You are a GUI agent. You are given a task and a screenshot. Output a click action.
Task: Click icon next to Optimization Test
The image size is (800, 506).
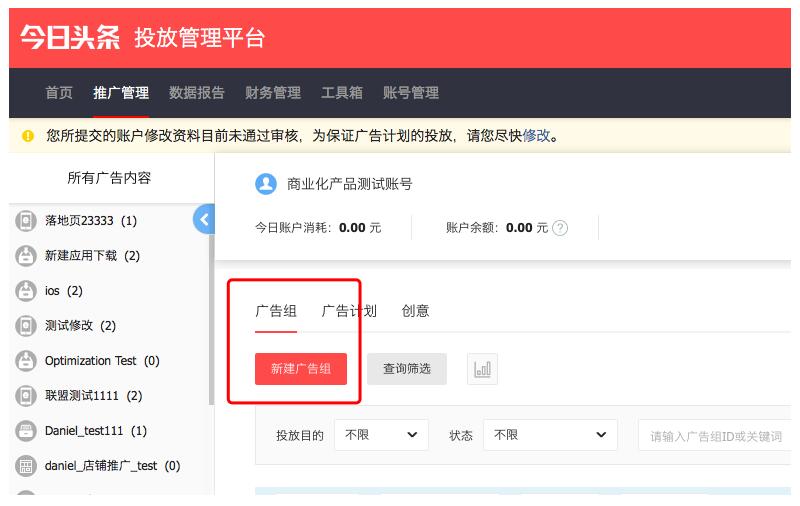26,361
